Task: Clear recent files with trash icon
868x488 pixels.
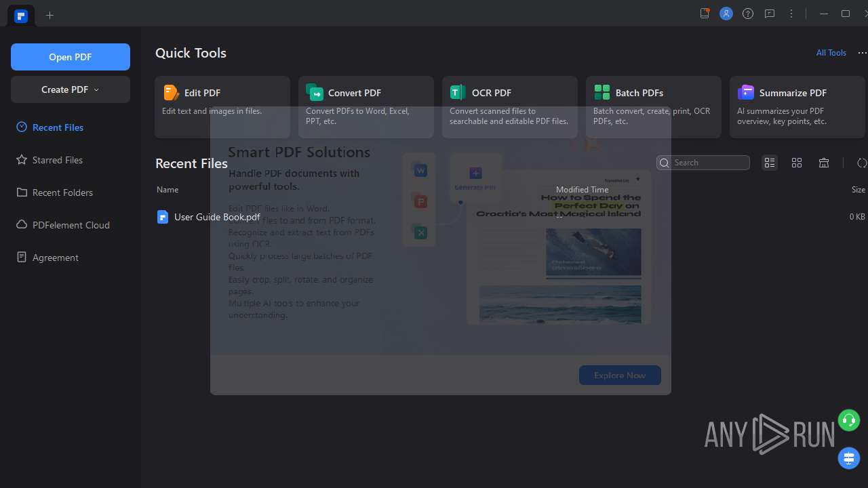Action: pyautogui.click(x=824, y=163)
